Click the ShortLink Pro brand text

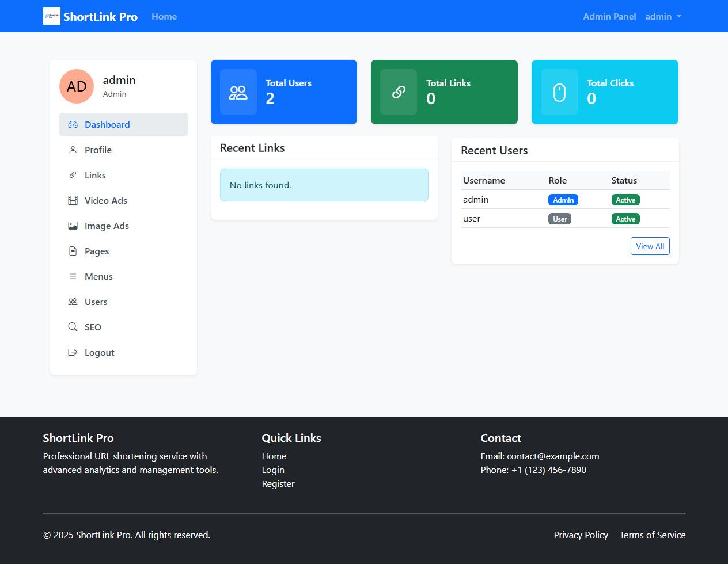[x=100, y=17]
